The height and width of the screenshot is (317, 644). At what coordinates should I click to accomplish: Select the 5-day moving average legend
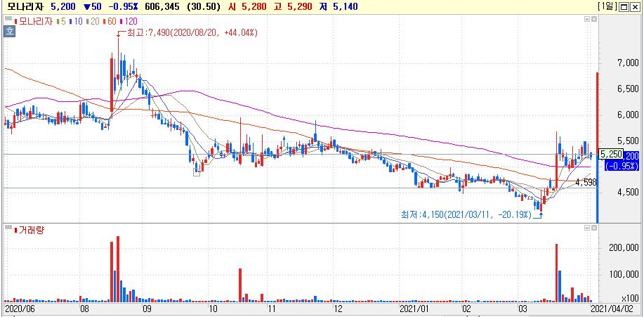point(62,21)
